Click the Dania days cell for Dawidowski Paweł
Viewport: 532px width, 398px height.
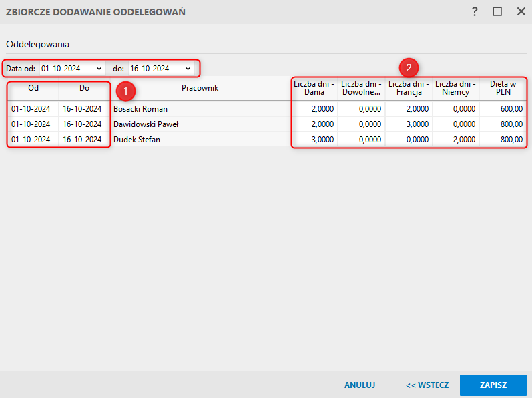[314, 124]
